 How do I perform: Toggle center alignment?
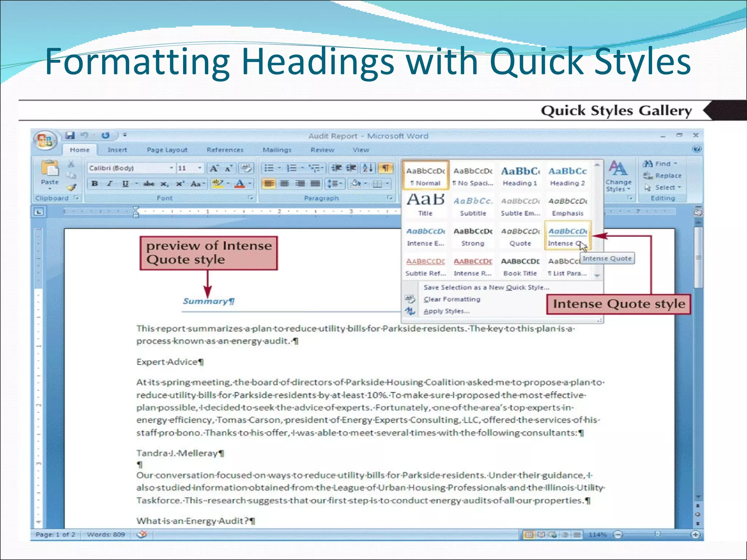click(285, 183)
